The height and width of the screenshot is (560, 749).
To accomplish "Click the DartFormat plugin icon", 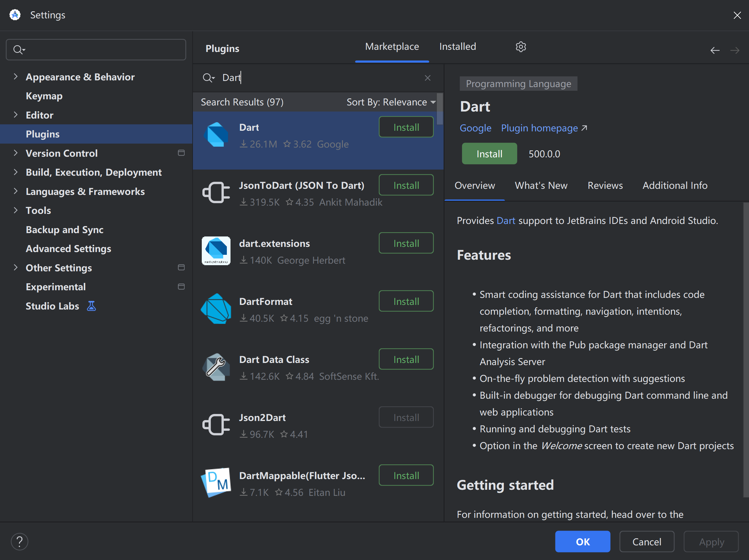I will pos(216,309).
